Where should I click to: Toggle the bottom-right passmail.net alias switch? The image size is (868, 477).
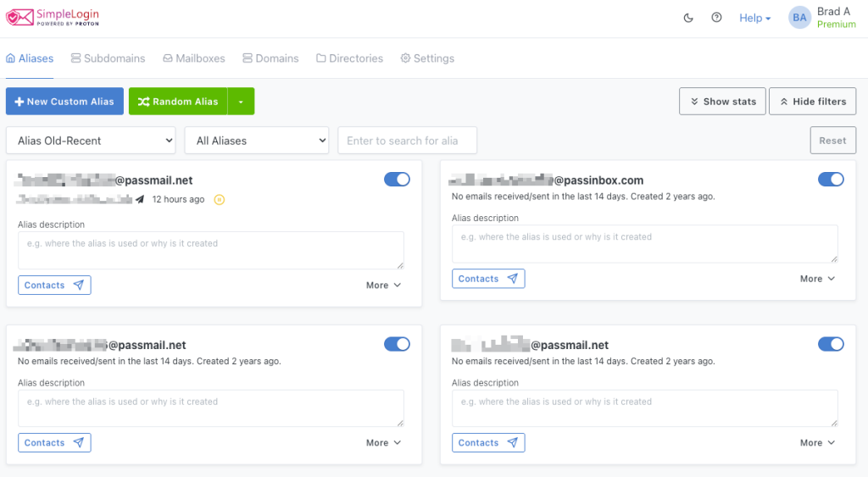click(x=831, y=344)
